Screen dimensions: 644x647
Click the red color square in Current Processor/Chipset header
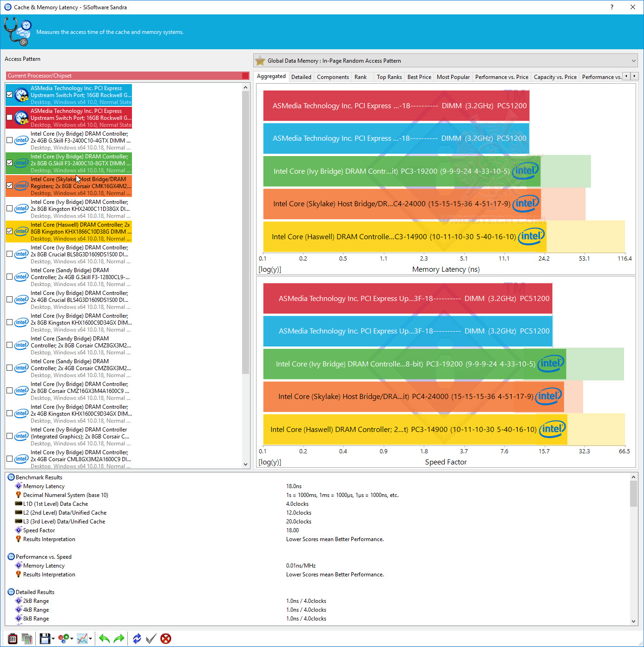(245, 76)
